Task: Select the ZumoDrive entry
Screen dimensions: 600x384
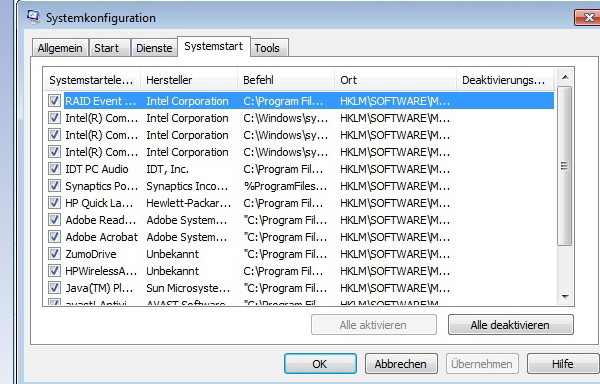Action: pyautogui.click(x=91, y=254)
